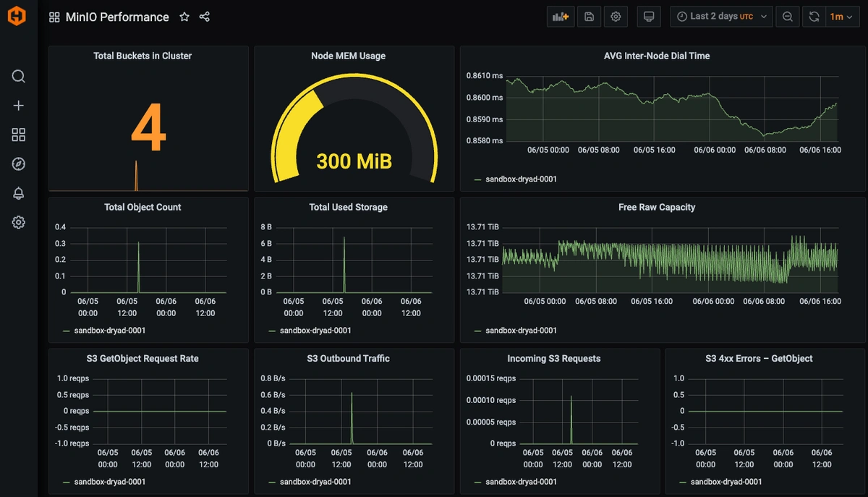Viewport: 868px width, 497px height.
Task: Save dashboard with the floppy icon
Action: click(589, 17)
